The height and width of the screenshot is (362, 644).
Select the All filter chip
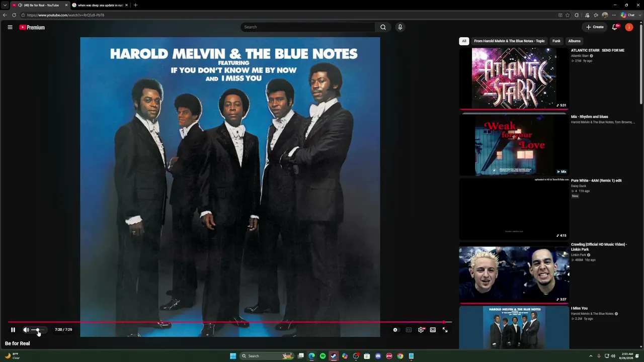(464, 41)
